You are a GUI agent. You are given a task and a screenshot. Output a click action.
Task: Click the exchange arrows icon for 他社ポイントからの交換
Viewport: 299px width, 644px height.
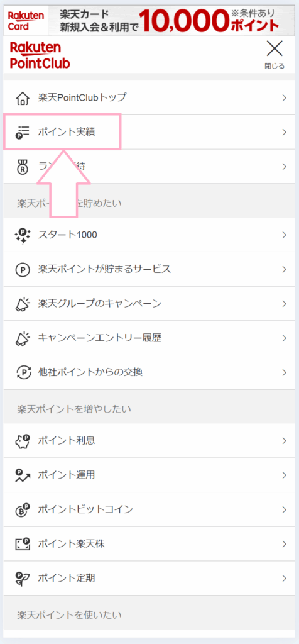coord(23,372)
